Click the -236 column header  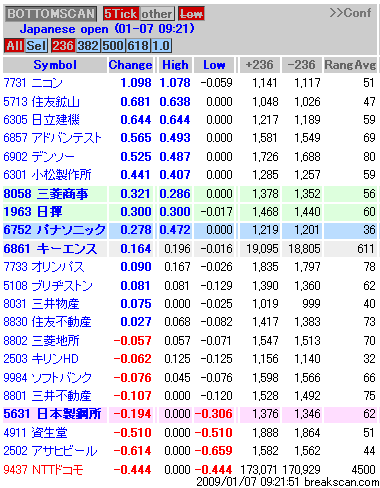301,64
